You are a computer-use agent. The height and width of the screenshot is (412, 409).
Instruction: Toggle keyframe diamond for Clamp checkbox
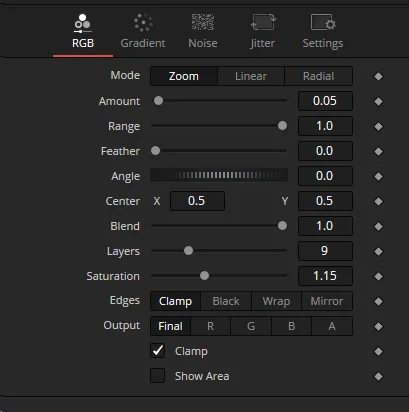pyautogui.click(x=378, y=351)
